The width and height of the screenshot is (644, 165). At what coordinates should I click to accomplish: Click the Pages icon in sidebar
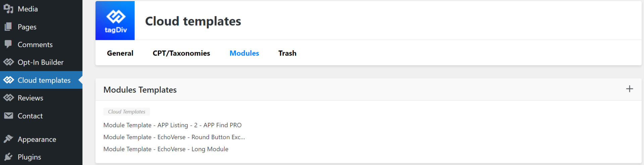8,27
